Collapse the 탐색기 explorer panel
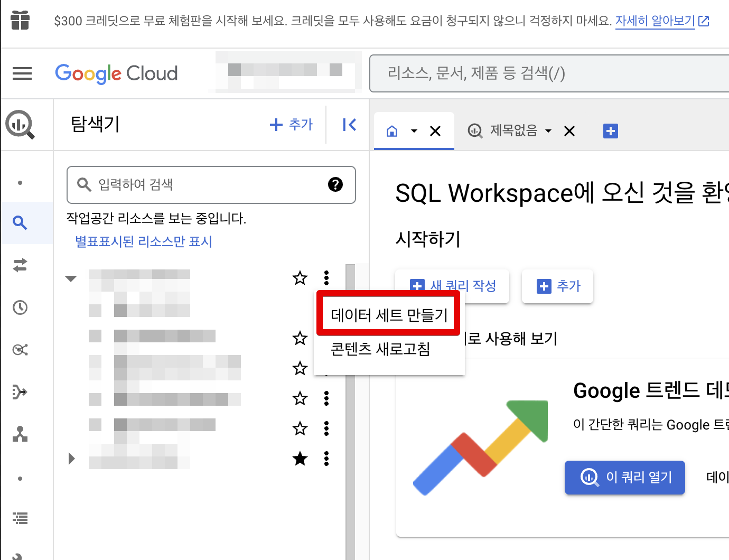The width and height of the screenshot is (729, 560). coord(349,125)
